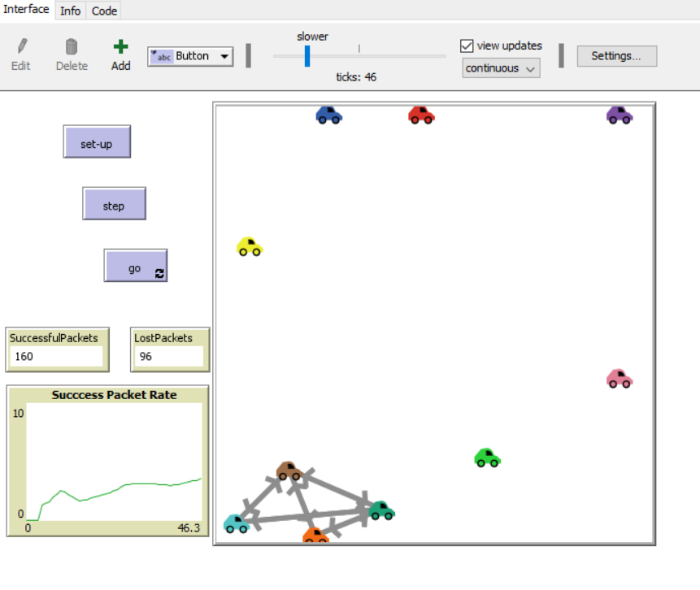700x590 pixels.
Task: Click the Delete trash can icon
Action: tap(72, 47)
